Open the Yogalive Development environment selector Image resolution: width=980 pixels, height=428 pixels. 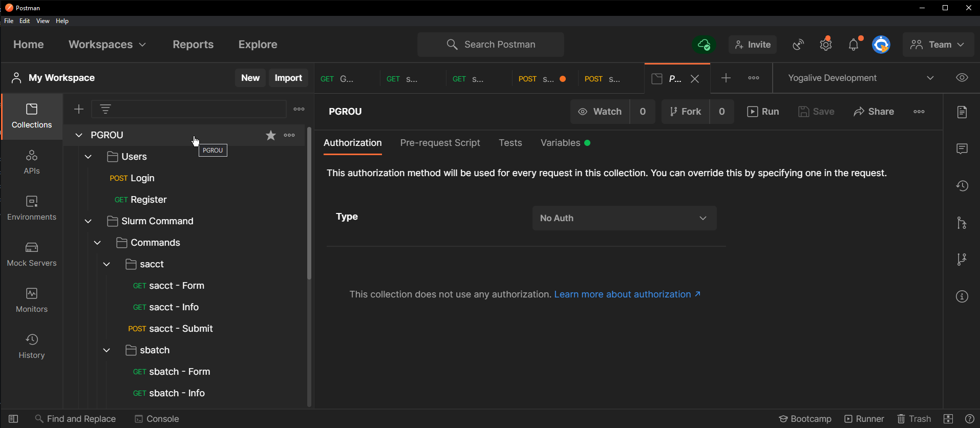(861, 78)
